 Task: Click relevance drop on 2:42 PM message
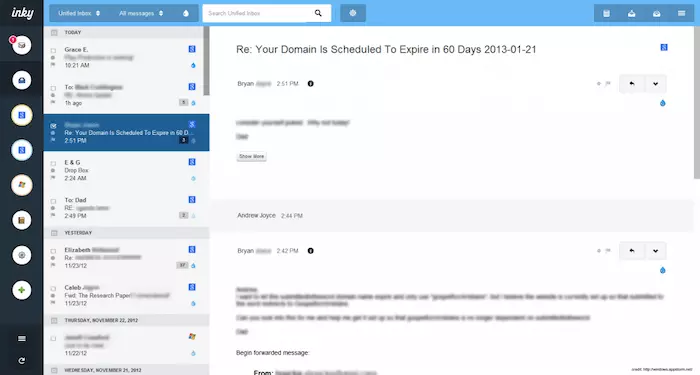point(662,270)
